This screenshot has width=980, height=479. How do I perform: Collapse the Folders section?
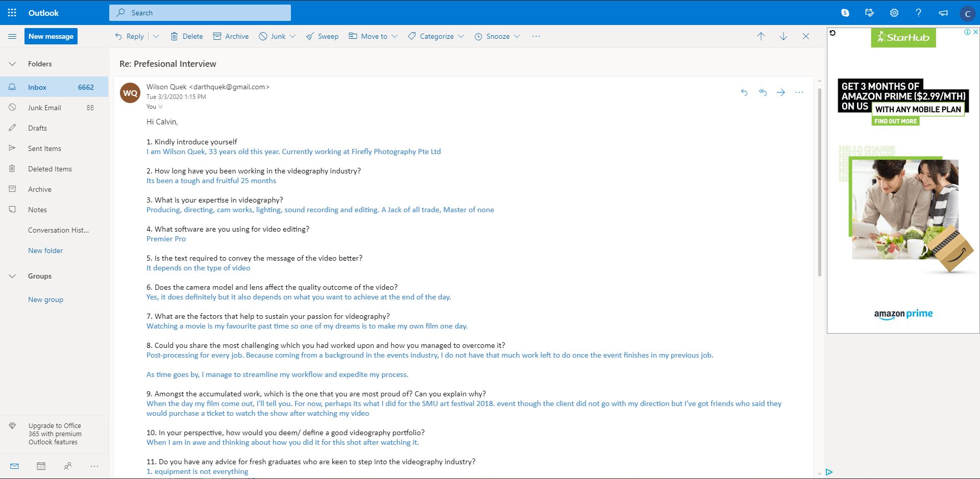coord(12,64)
